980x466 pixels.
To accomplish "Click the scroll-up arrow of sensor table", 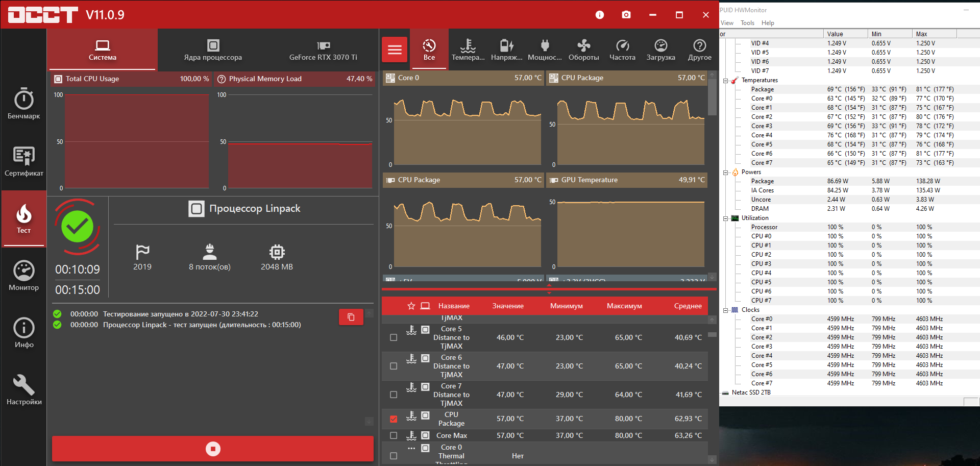I will click(712, 320).
